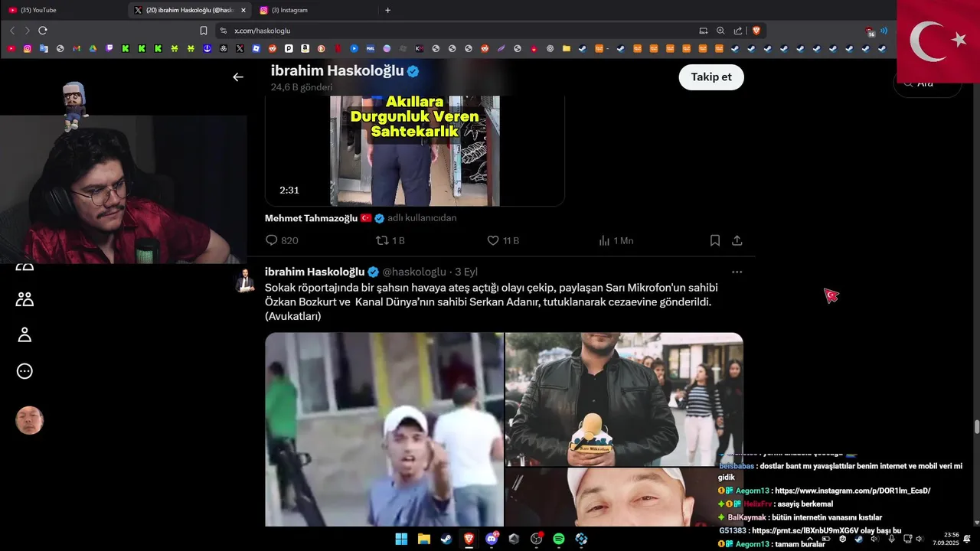Open Steam from the taskbar

446,539
